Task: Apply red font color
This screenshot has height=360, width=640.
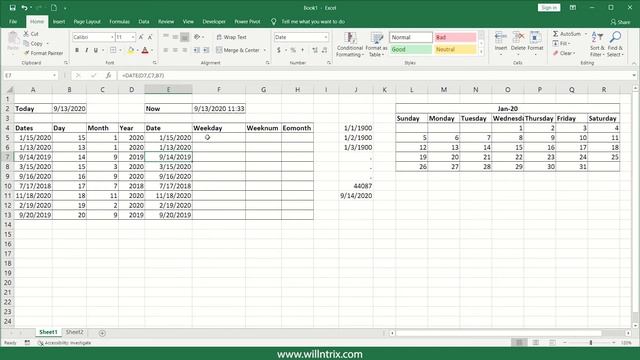Action: click(145, 50)
